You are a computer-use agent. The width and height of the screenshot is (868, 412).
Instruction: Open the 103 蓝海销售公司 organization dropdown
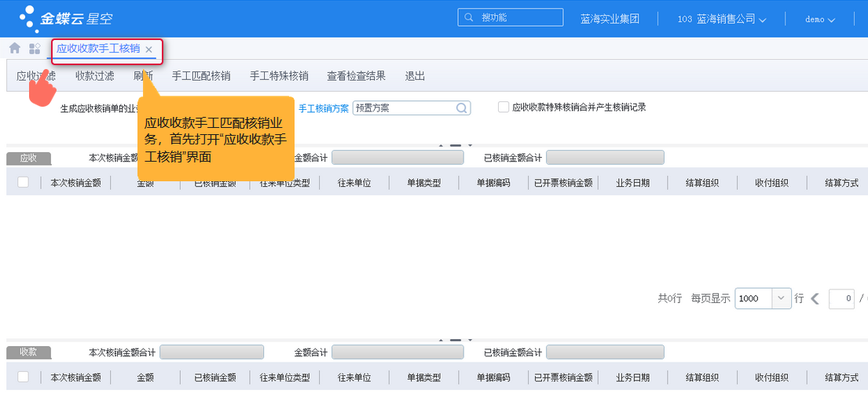click(722, 19)
